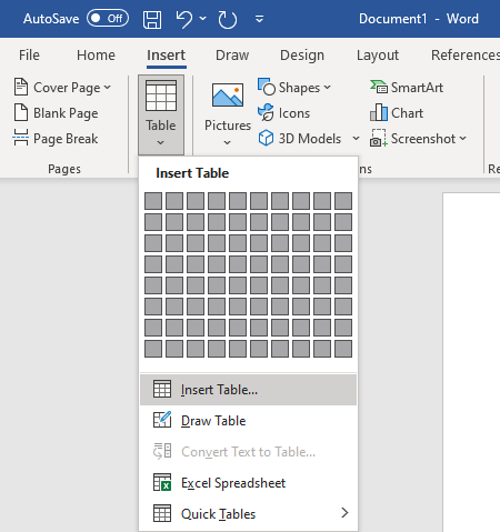The image size is (500, 532).
Task: Click the 3D Models cube icon
Action: click(266, 138)
